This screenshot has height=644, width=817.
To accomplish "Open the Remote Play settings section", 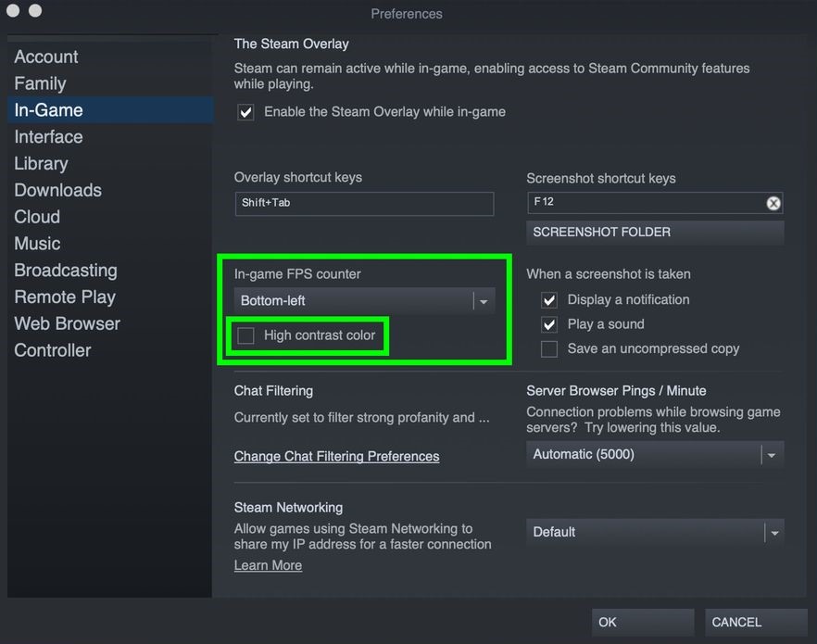I will click(65, 297).
